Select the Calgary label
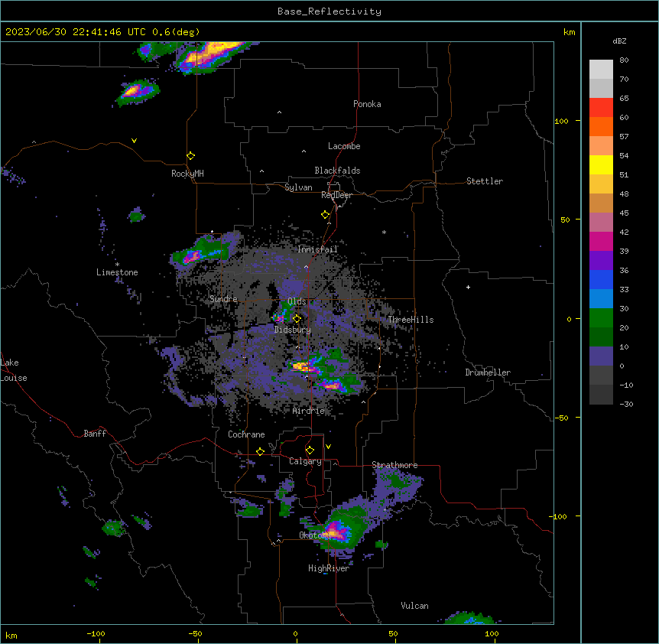Screen dimensions: 659x644 (x=305, y=461)
